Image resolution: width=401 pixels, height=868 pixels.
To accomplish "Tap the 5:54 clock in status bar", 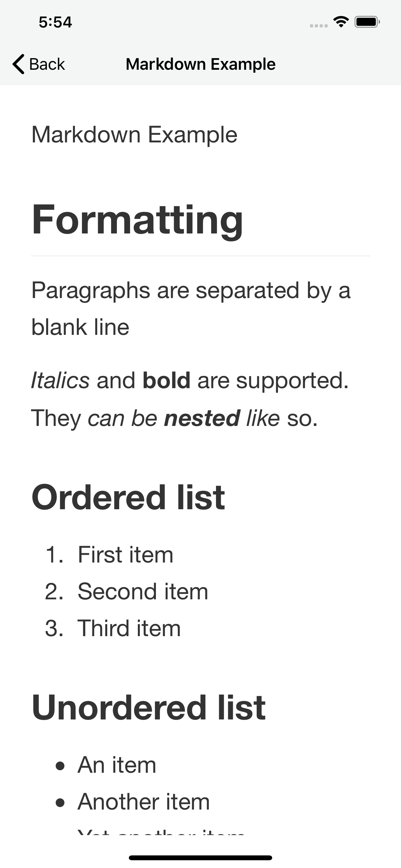I will click(x=55, y=22).
